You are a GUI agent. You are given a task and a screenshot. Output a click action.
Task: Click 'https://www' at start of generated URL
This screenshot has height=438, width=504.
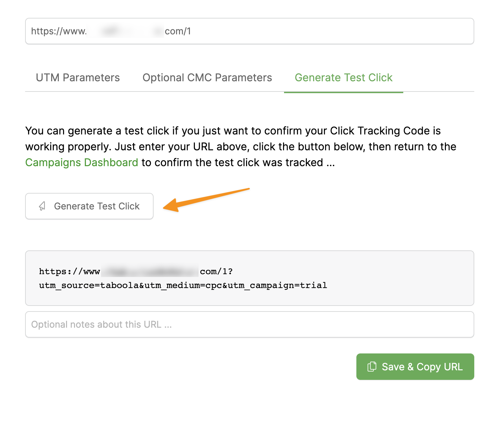tap(69, 272)
